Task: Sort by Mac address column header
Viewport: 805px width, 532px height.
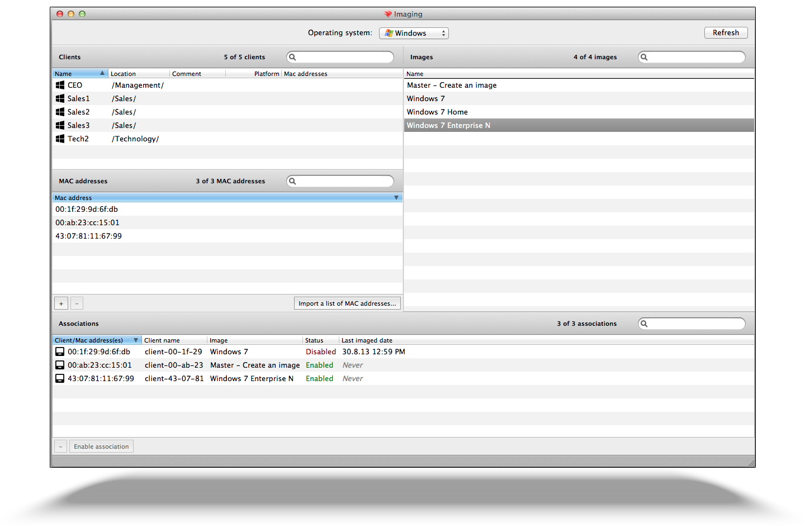Action: point(227,198)
